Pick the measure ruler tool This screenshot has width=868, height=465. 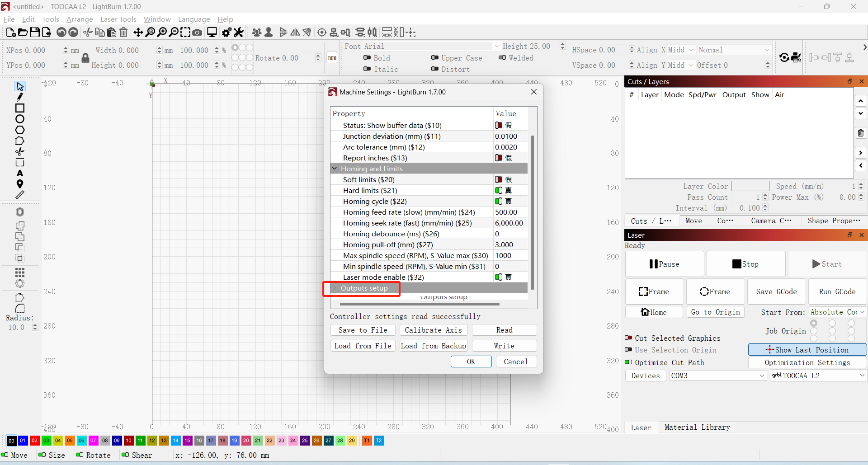coord(20,195)
